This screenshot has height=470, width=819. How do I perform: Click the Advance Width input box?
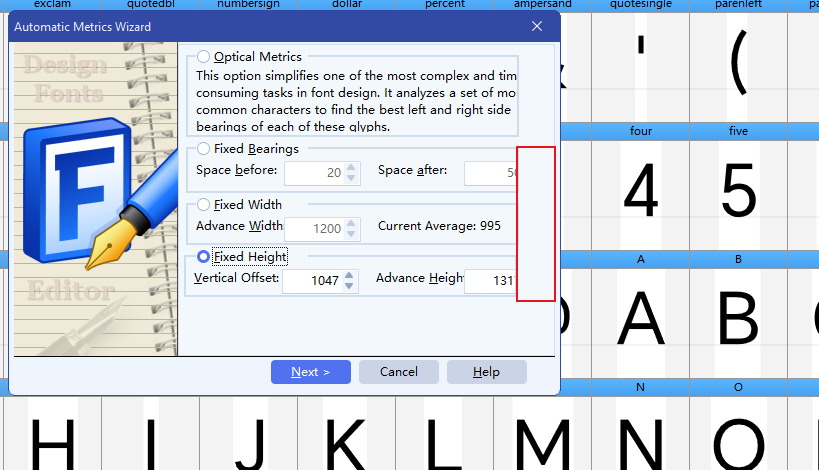312,228
